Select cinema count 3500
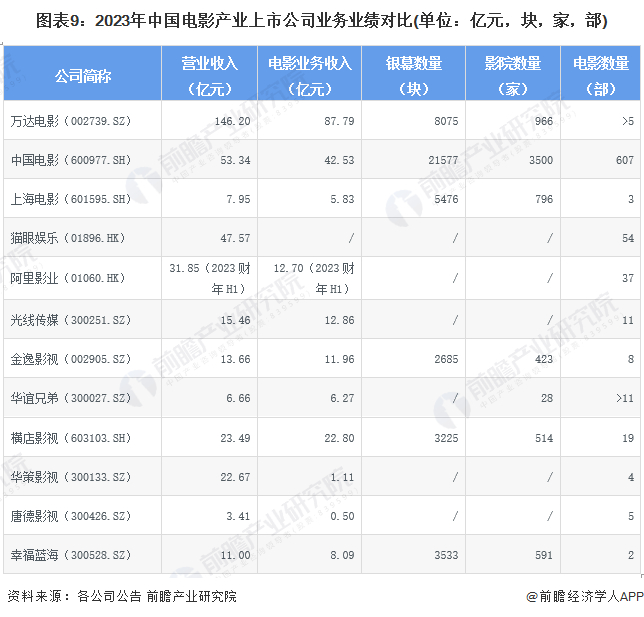Screen dimensions: 644x617 (541, 160)
